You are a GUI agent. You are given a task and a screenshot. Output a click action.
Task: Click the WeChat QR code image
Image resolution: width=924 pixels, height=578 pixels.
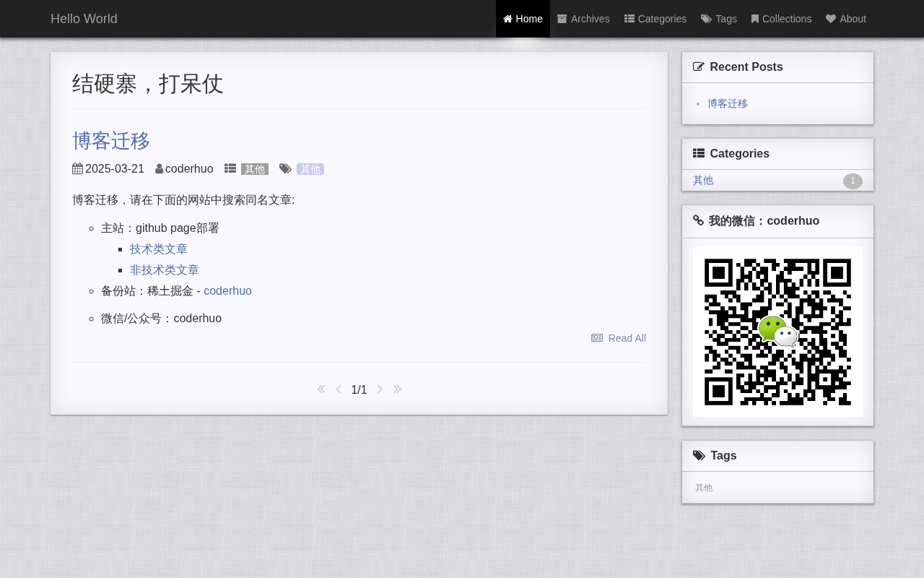tap(777, 332)
